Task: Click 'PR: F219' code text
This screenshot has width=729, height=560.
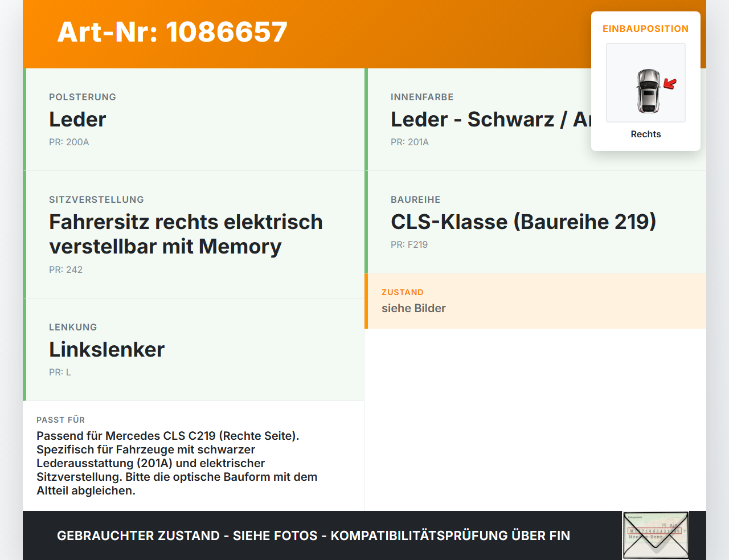Action: tap(409, 244)
